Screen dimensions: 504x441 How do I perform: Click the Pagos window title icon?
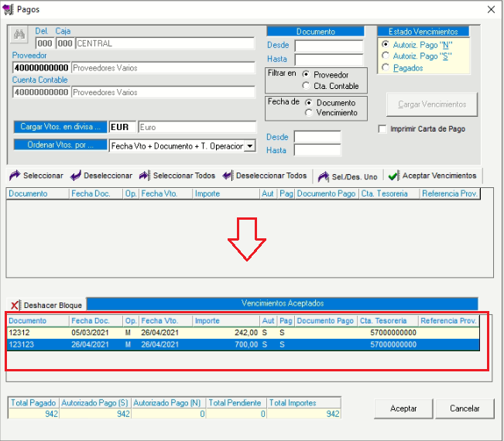pyautogui.click(x=9, y=9)
